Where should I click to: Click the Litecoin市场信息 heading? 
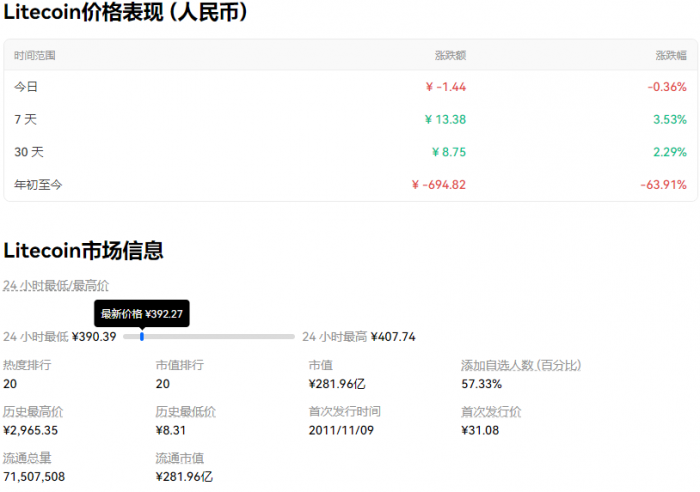[83, 250]
